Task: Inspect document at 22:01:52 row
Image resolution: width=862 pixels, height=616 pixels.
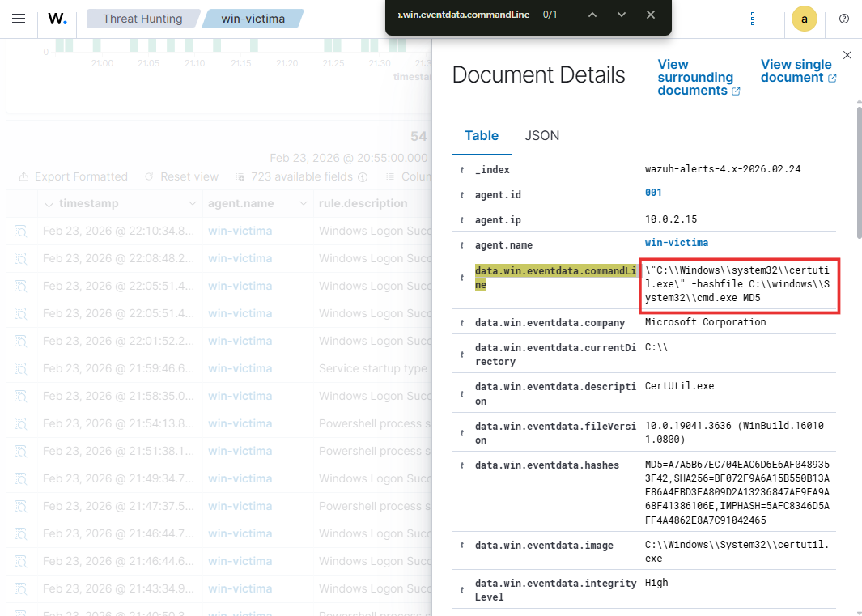Action: point(21,341)
